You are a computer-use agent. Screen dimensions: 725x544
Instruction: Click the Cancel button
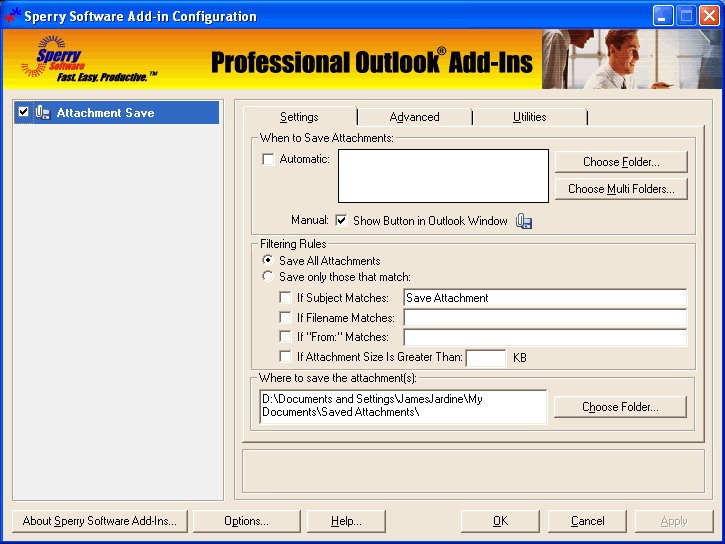click(x=587, y=521)
